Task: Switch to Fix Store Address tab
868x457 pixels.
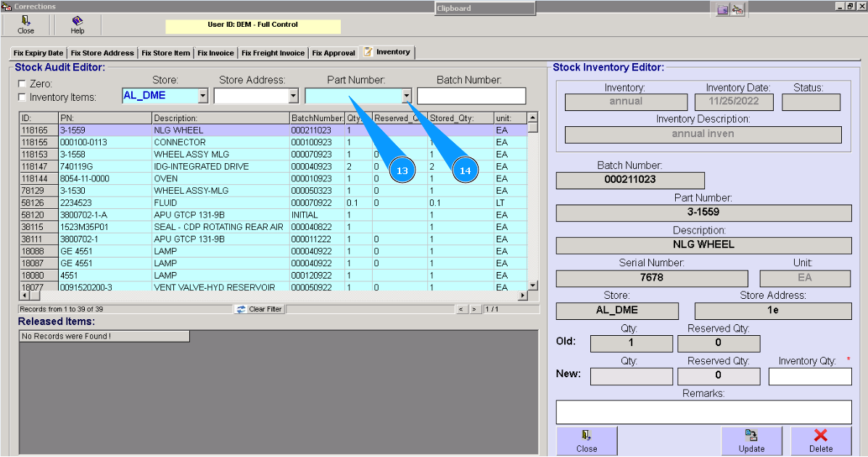Action: (102, 53)
